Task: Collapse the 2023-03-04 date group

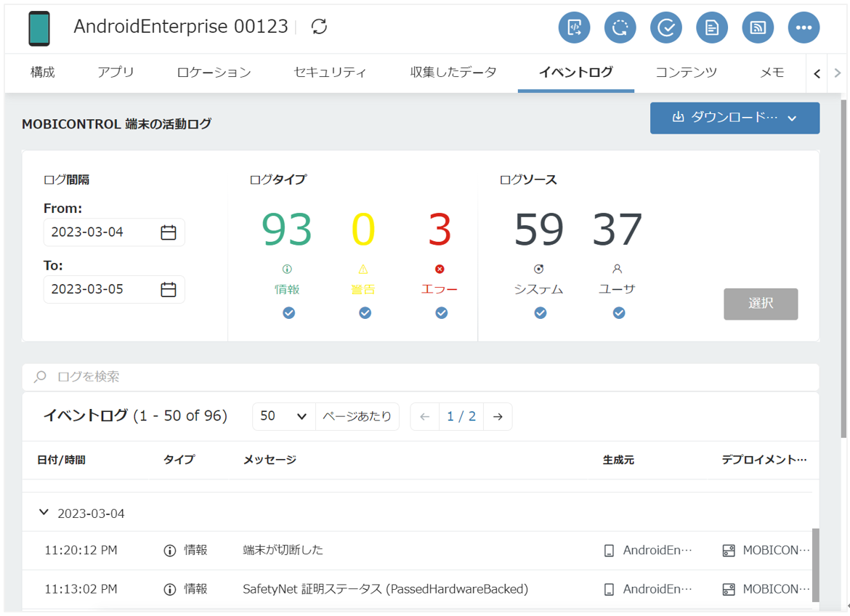Action: coord(44,512)
